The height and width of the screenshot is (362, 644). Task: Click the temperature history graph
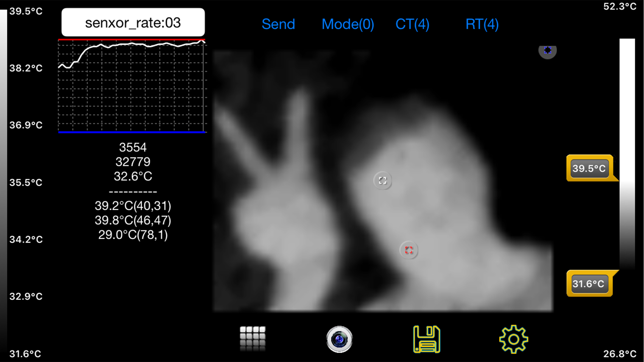(132, 86)
